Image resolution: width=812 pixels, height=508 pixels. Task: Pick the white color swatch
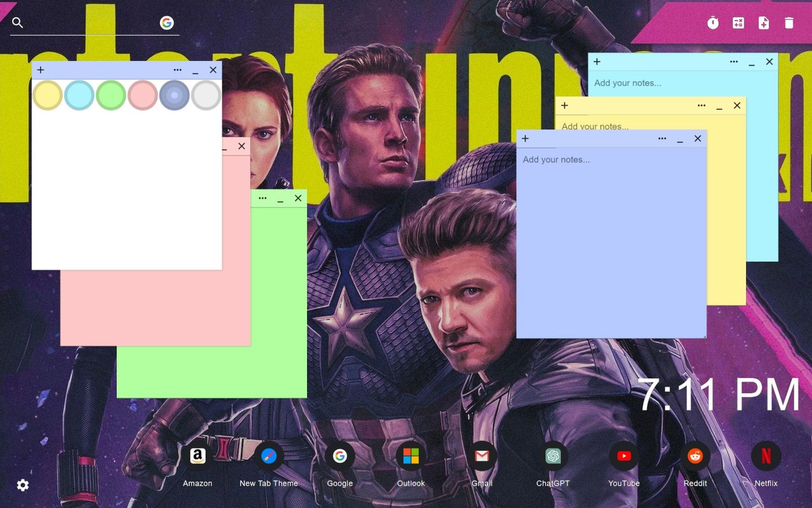(206, 95)
